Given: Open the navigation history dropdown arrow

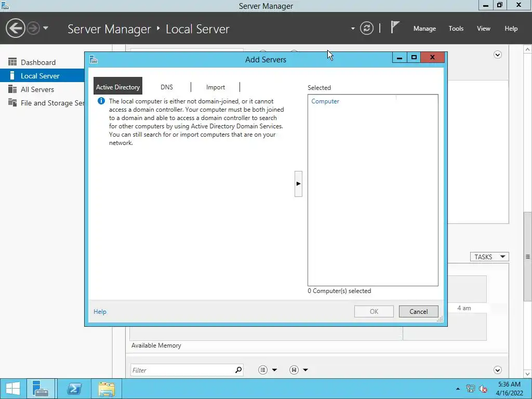Looking at the screenshot, I should click(x=46, y=28).
